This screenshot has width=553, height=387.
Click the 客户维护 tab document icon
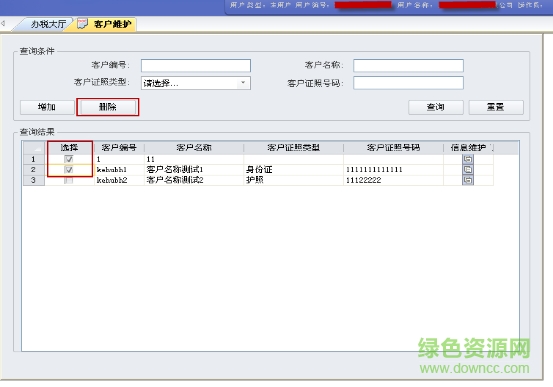click(82, 24)
